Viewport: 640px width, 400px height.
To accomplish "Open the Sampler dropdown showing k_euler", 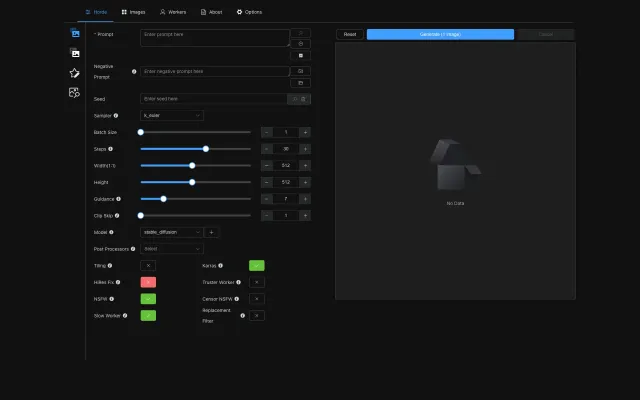I will point(172,115).
